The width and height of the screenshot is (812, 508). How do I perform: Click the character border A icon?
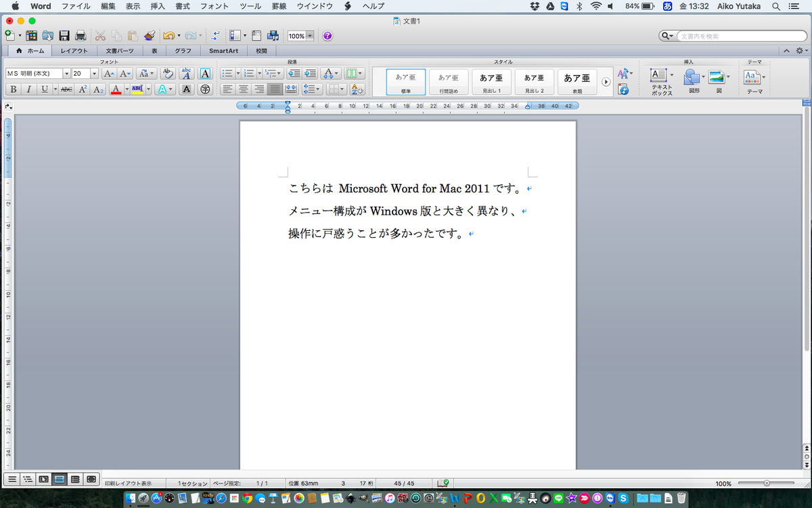point(205,73)
